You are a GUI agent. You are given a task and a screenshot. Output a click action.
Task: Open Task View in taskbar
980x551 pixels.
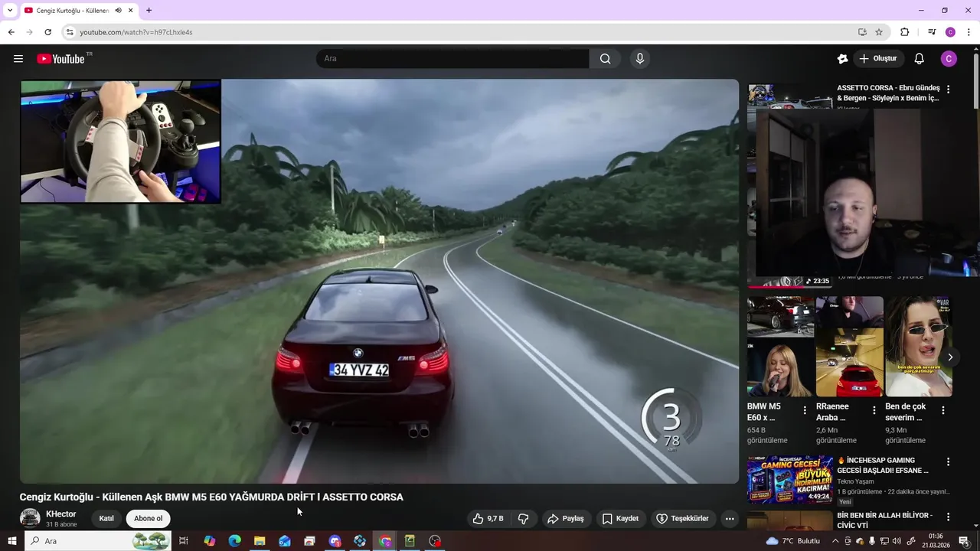[x=184, y=541]
